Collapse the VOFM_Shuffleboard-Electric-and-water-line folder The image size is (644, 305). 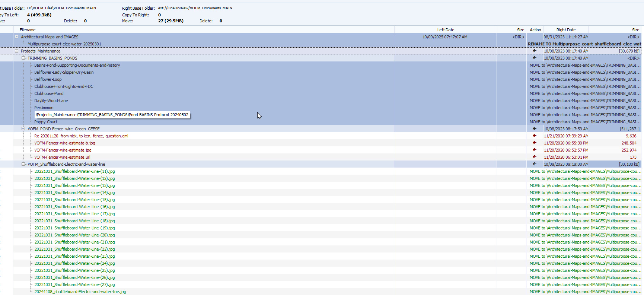[x=23, y=164]
